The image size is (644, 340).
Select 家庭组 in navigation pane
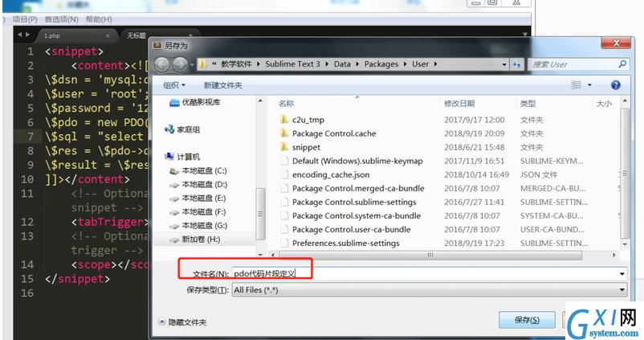[x=182, y=129]
